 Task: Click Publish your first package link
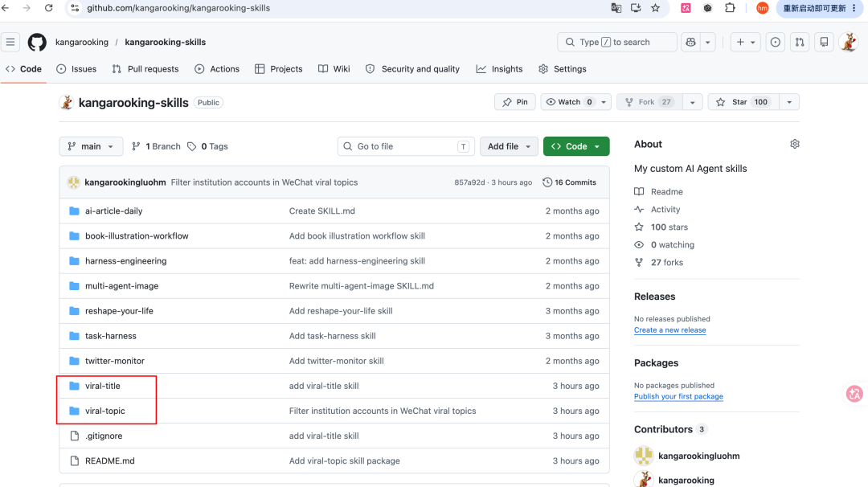coord(678,396)
